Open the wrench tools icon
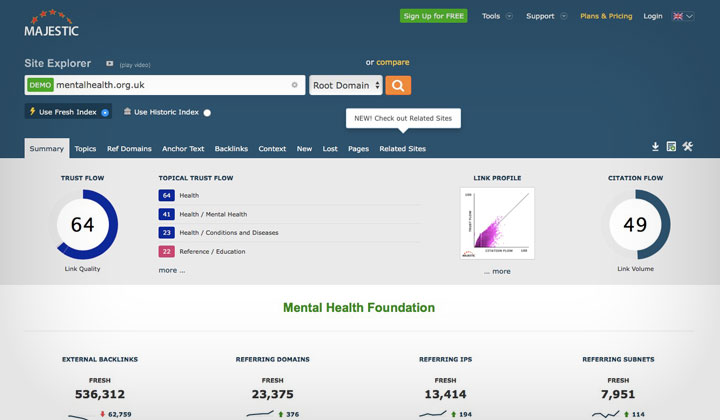The width and height of the screenshot is (720, 420). pos(687,147)
